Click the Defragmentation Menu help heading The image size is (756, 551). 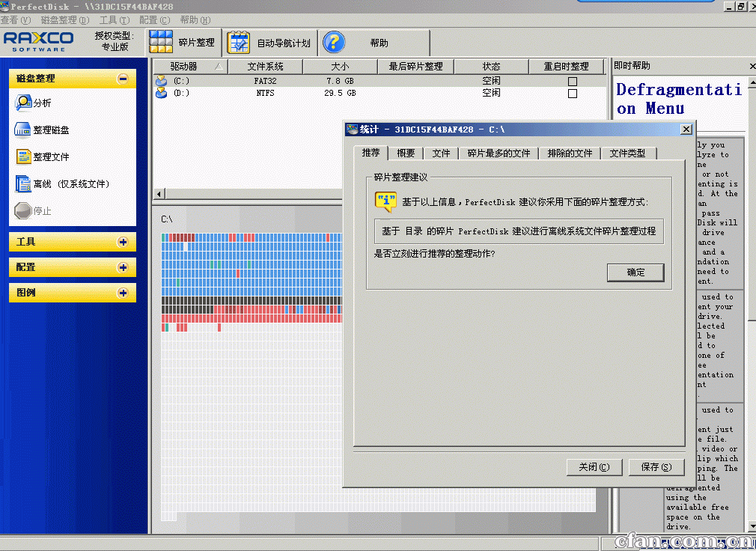tap(679, 98)
